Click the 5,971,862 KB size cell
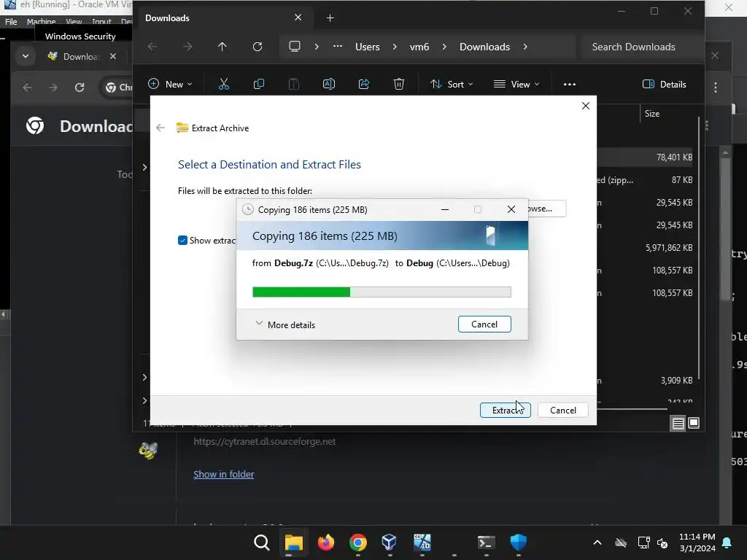This screenshot has height=560, width=747. (x=669, y=248)
